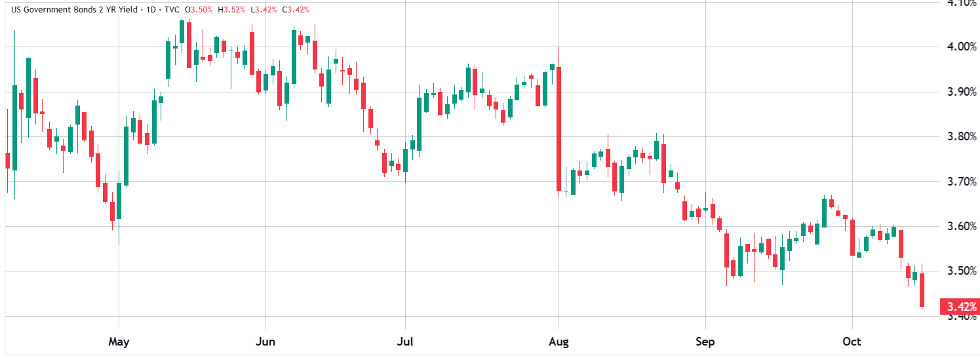Click the last red candle at the chart's right edge
The height and width of the screenshot is (358, 980).
pos(922,290)
